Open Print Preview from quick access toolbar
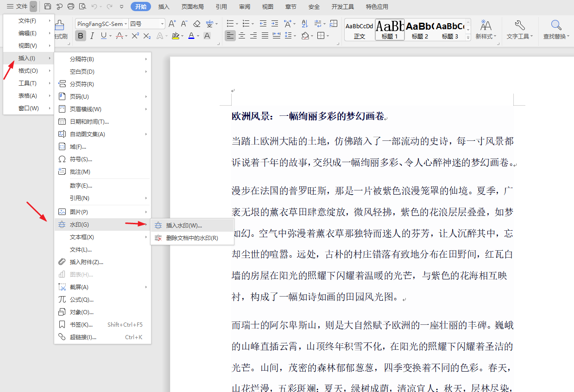The height and width of the screenshot is (392, 574). [83, 6]
